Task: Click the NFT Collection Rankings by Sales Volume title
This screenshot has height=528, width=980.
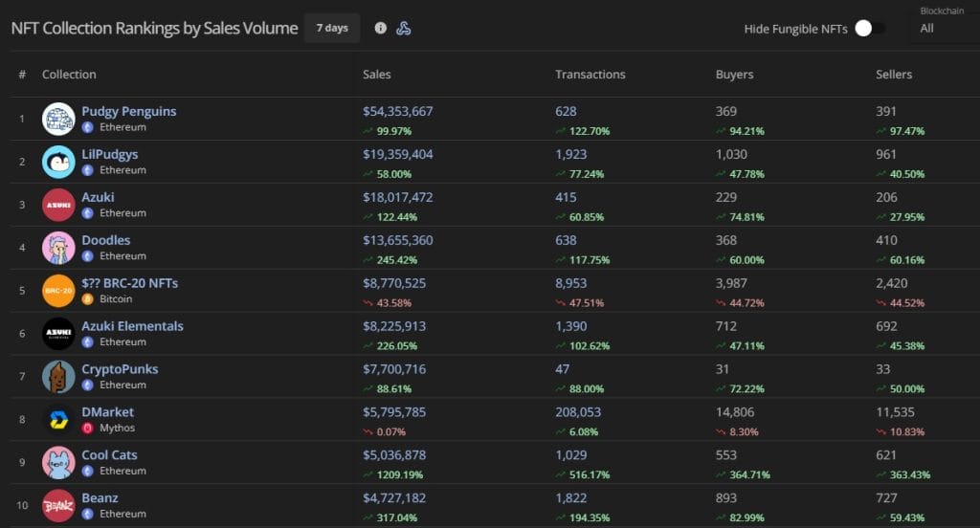Action: [x=154, y=28]
